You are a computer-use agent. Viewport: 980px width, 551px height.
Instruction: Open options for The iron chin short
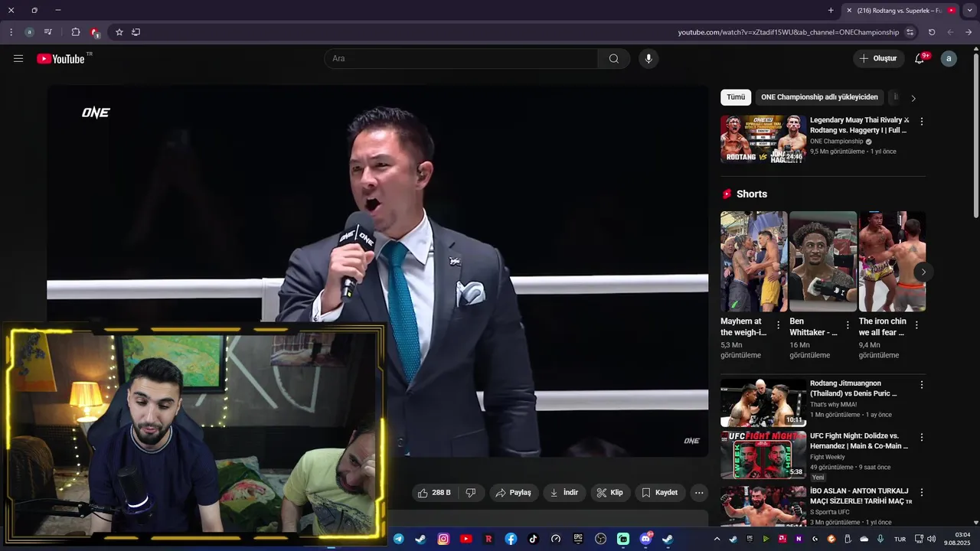click(916, 325)
